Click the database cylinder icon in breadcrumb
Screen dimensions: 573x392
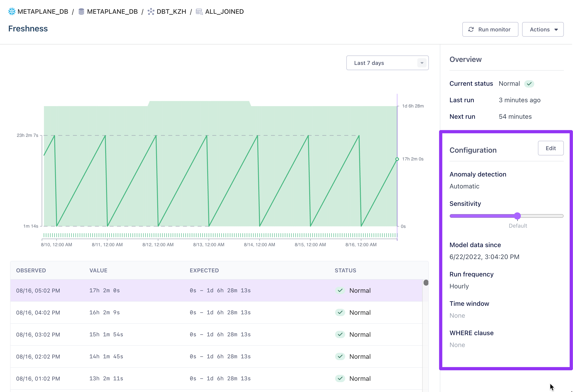coord(81,12)
